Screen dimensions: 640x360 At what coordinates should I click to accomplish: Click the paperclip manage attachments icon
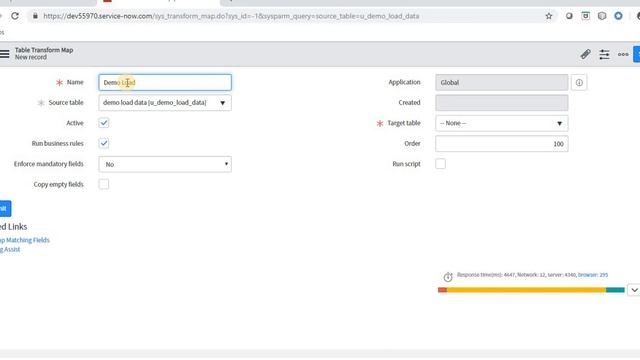pos(585,54)
